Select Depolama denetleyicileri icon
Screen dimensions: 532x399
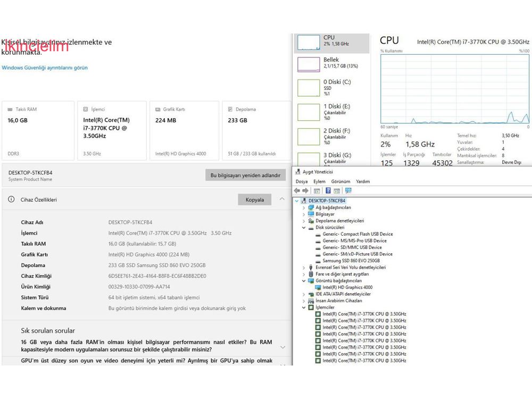(311, 221)
